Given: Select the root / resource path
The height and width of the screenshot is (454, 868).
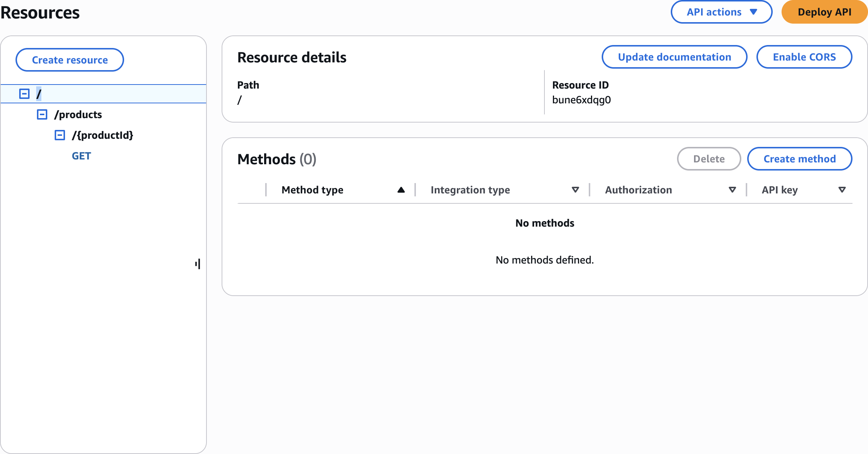Looking at the screenshot, I should 39,94.
